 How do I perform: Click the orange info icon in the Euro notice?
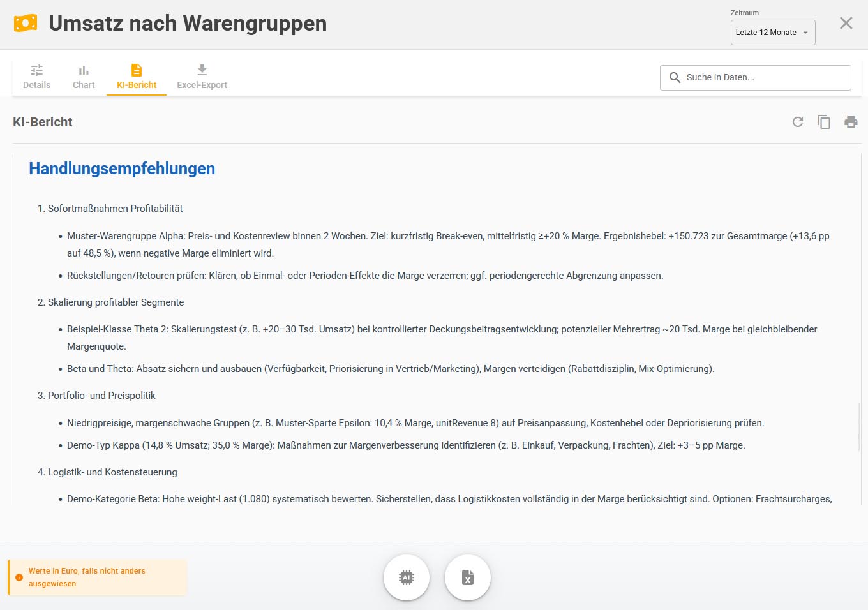click(19, 577)
